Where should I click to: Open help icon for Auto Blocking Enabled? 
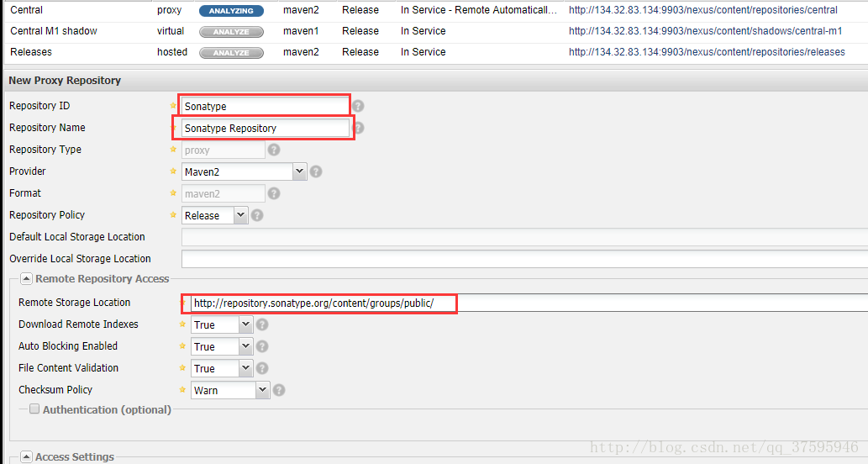(x=262, y=346)
